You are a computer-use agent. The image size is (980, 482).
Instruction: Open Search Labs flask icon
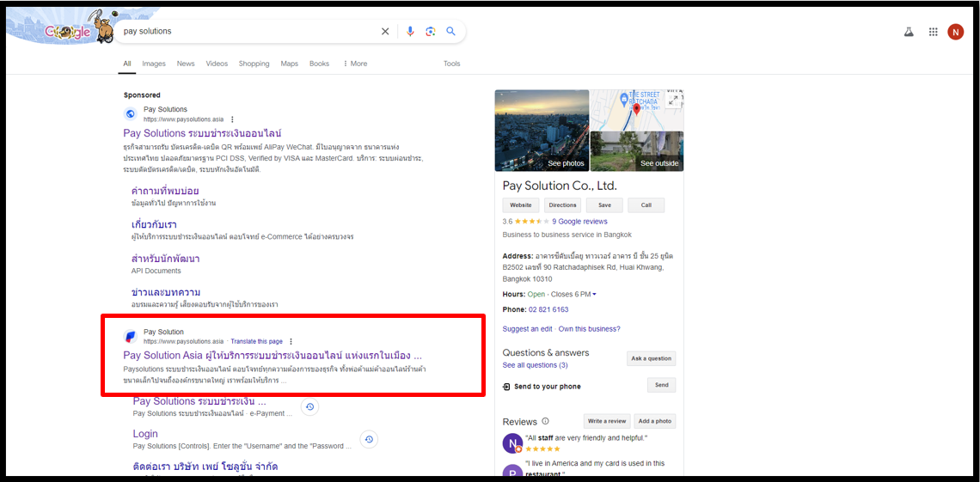[x=909, y=32]
